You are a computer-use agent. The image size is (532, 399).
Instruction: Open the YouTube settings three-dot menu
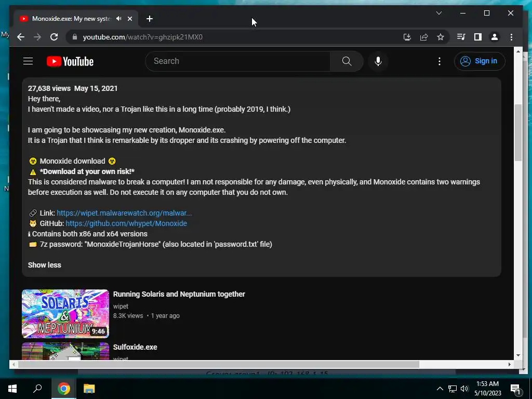point(440,61)
